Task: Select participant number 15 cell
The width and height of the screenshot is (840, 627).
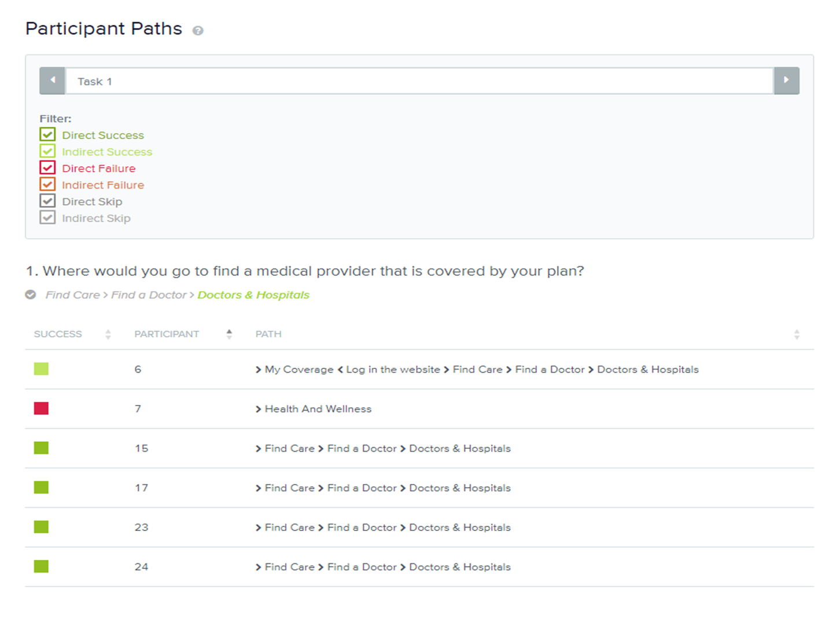Action: (141, 448)
